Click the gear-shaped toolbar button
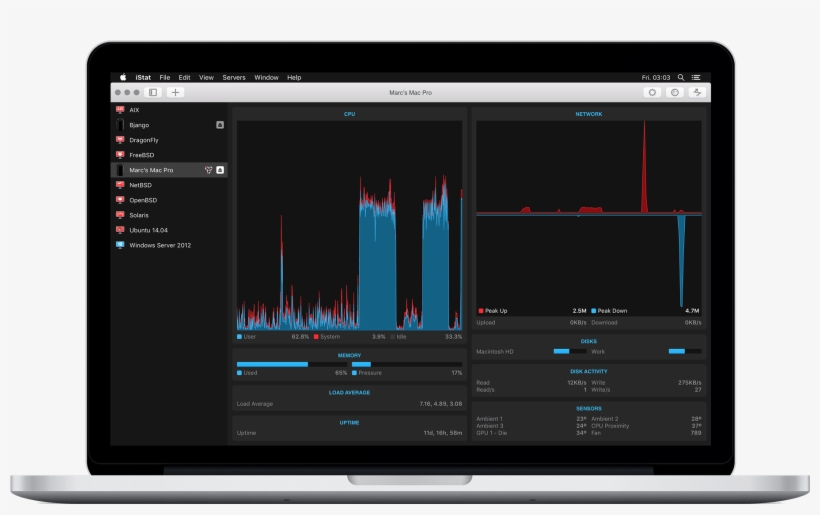 pos(652,93)
